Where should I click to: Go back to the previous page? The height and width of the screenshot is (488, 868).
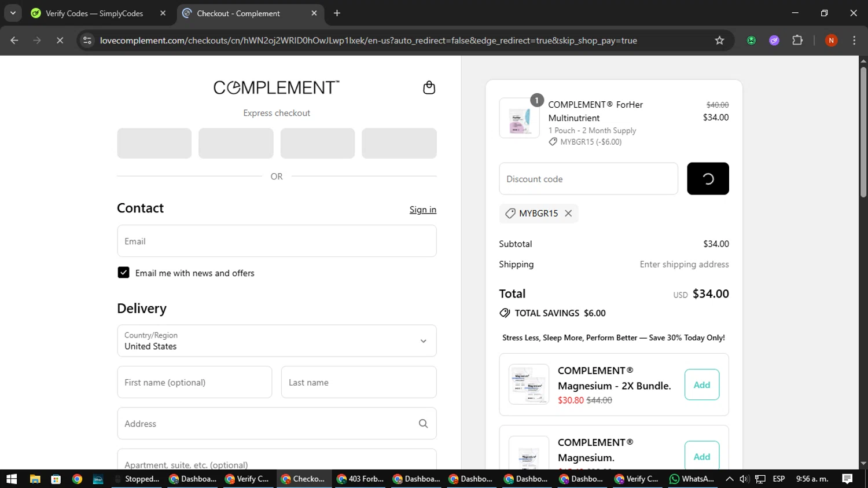pyautogui.click(x=14, y=41)
